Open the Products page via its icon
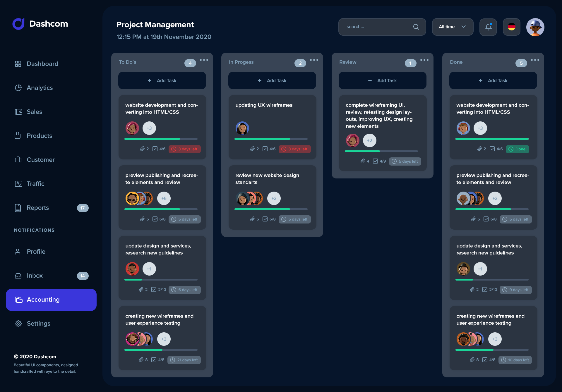The height and width of the screenshot is (392, 562). (18, 135)
